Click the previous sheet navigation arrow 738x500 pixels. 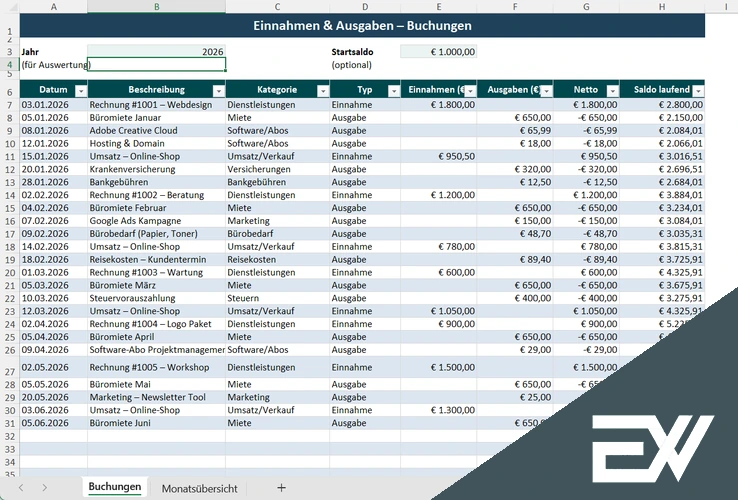point(18,487)
